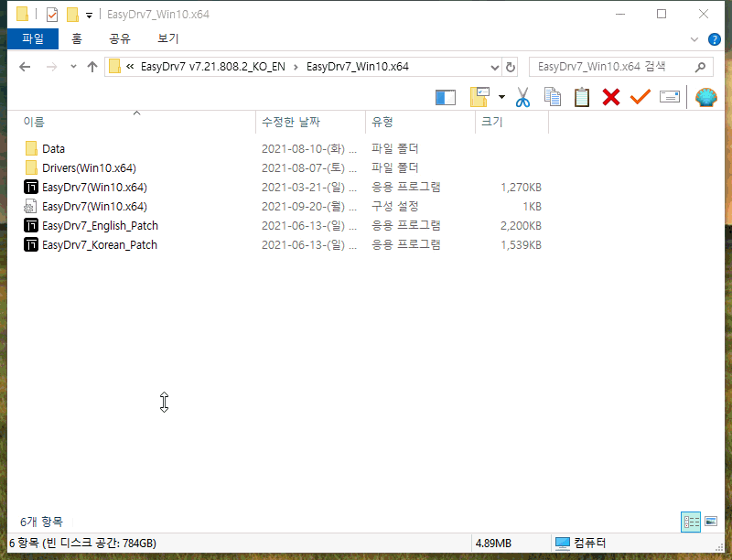Expand breadcrumb arrow after EasyDrv7 v7.21.808.2_KO_EN
The image size is (732, 560).
(x=296, y=67)
